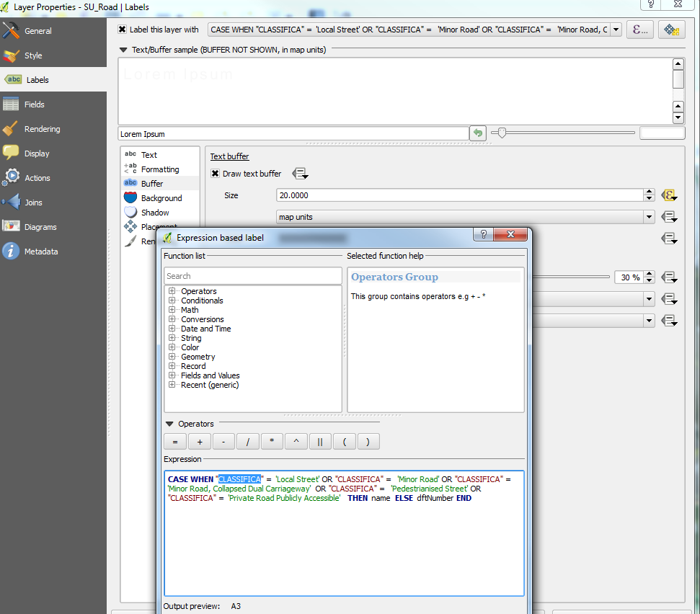Click the equals operator button
700x614 pixels.
point(174,442)
